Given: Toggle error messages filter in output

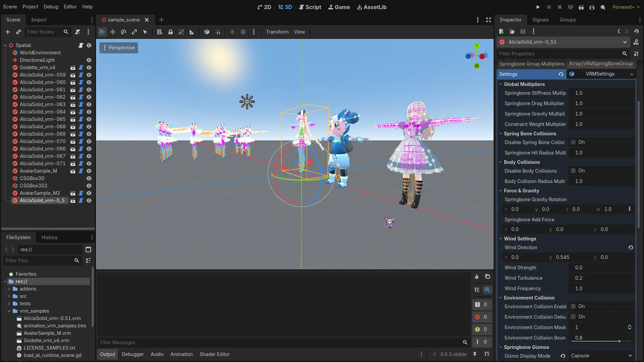Looking at the screenshot, I should pyautogui.click(x=481, y=317).
